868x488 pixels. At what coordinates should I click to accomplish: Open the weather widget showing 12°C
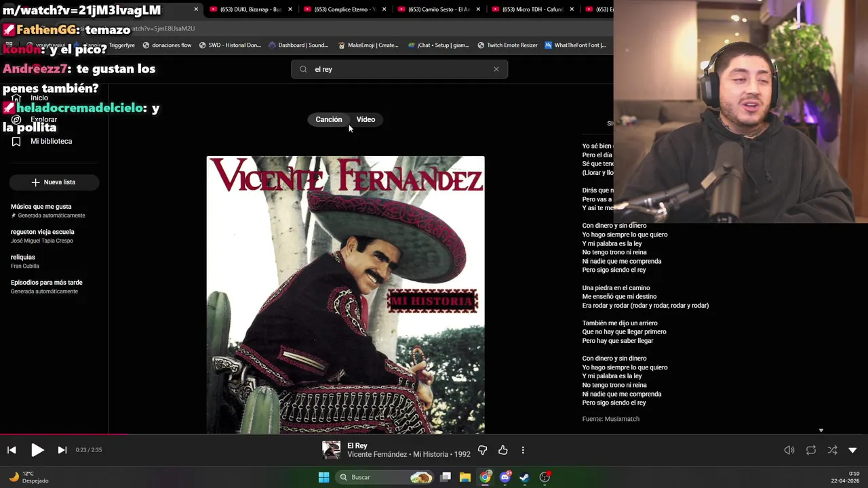(28, 477)
